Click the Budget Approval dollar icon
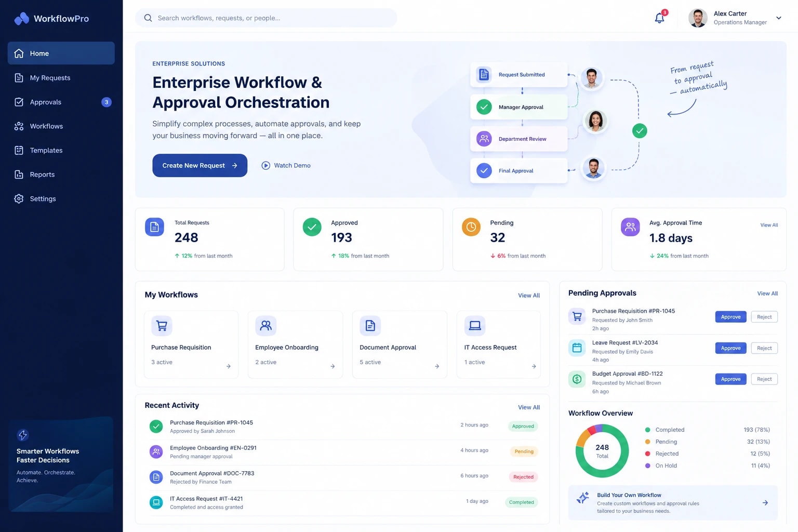Image resolution: width=798 pixels, height=532 pixels. (x=577, y=379)
